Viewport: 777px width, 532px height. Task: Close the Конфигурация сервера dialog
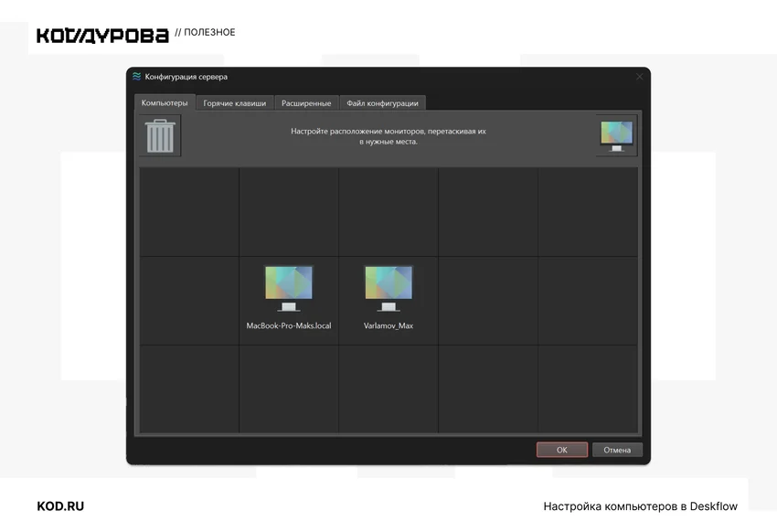pos(639,77)
